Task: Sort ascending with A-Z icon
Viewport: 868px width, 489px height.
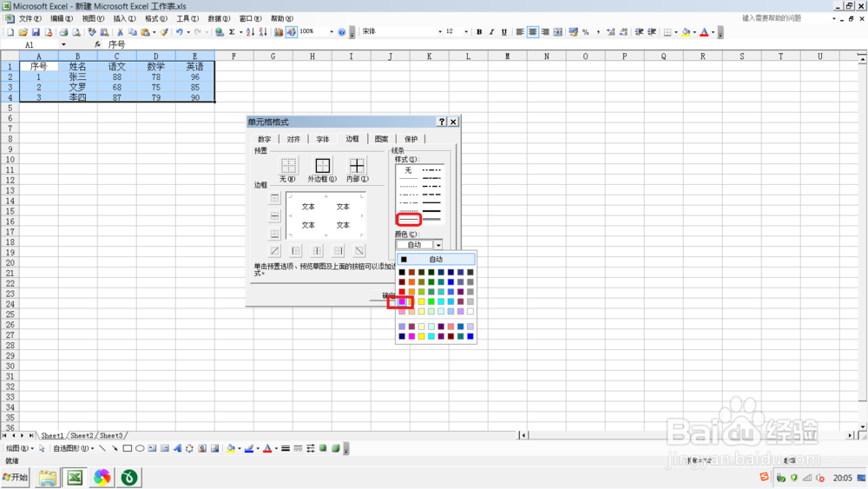Action: click(250, 32)
